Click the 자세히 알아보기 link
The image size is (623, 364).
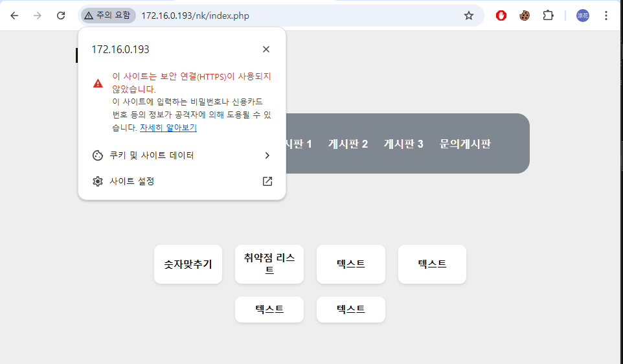click(168, 128)
